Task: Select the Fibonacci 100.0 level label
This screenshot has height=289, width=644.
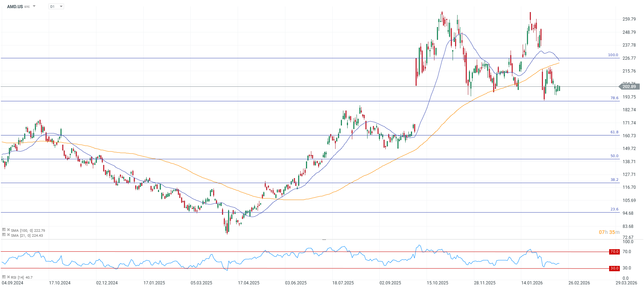Action: (x=613, y=55)
